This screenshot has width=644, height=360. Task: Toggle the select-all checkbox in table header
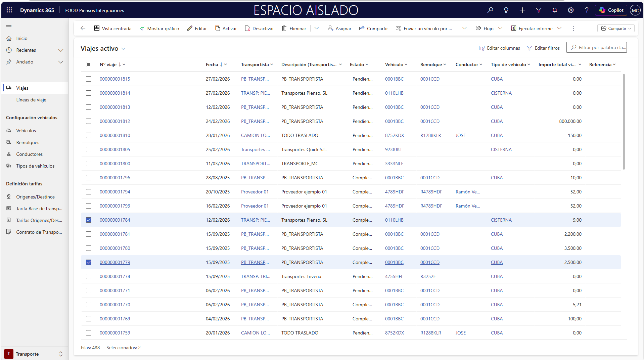tap(89, 64)
